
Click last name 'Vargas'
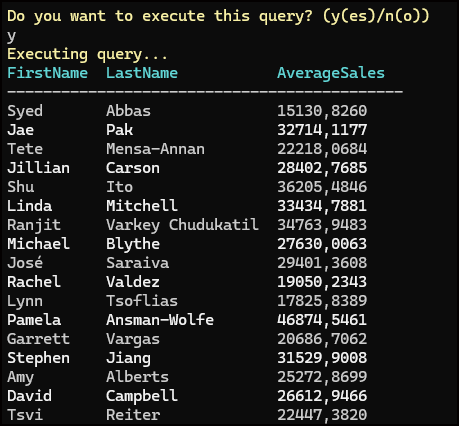133,339
